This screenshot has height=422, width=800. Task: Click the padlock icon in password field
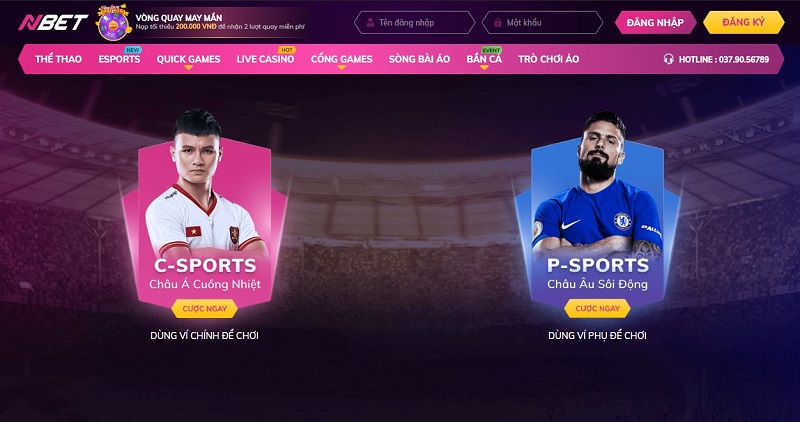[x=498, y=23]
